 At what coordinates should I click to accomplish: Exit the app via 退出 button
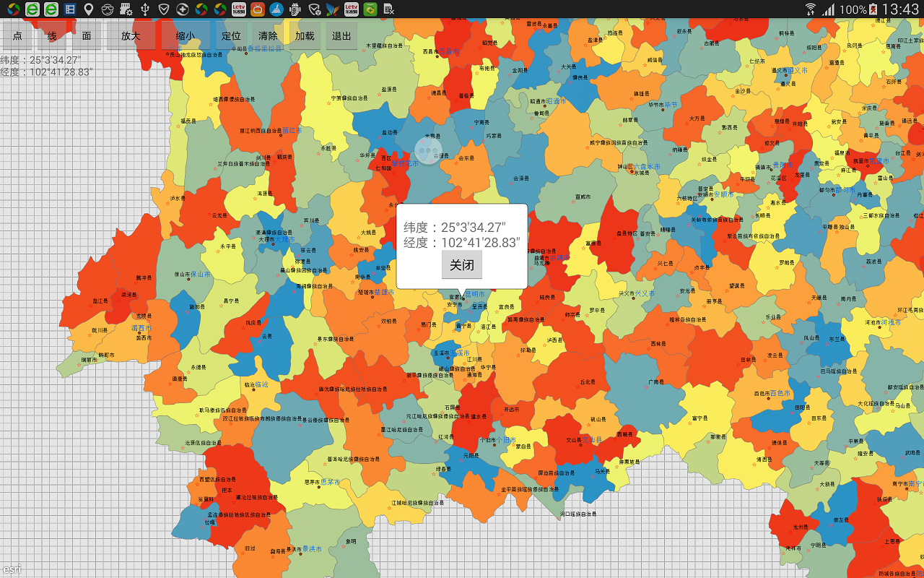tap(341, 36)
